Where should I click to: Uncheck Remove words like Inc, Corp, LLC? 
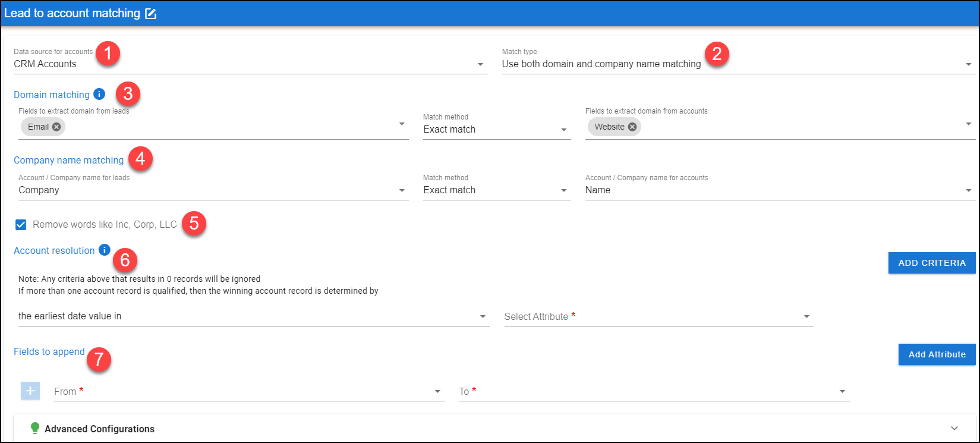[x=21, y=225]
